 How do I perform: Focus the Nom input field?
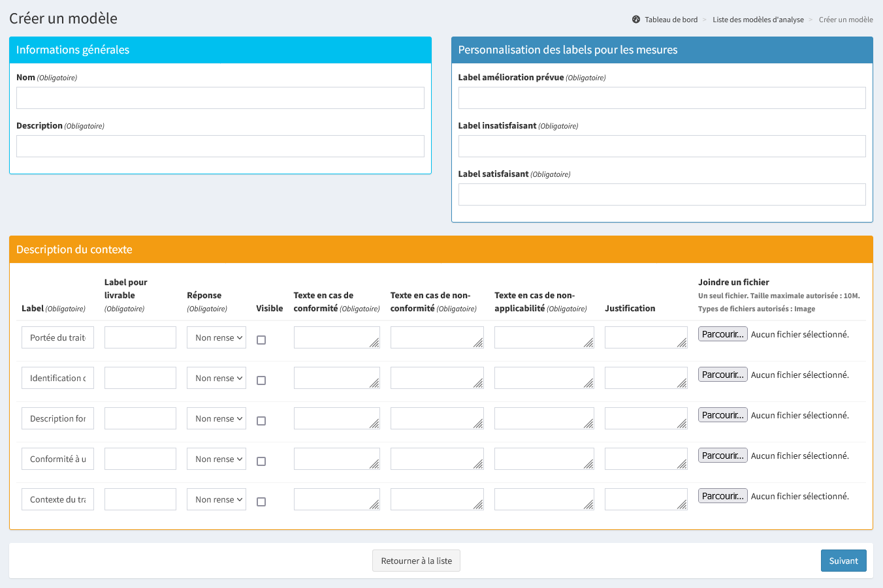point(220,98)
